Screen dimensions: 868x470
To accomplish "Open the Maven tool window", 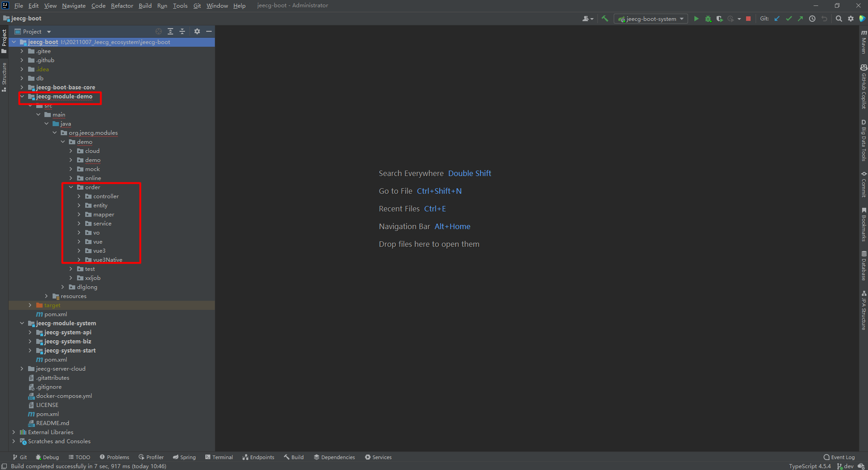I will tap(864, 42).
